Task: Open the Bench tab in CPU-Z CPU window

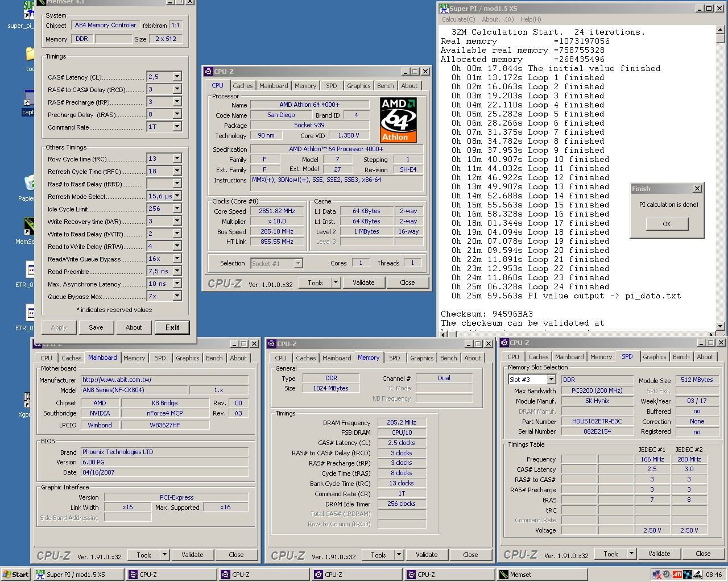Action: pyautogui.click(x=385, y=86)
